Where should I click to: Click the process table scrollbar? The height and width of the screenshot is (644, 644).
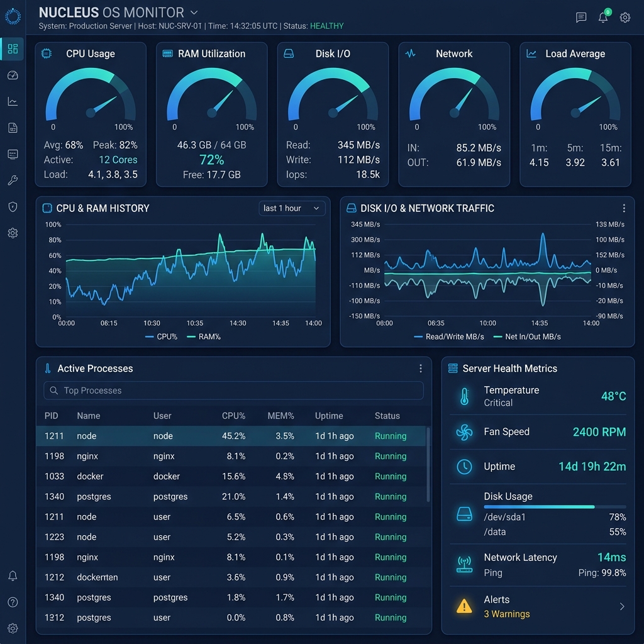coord(428,465)
